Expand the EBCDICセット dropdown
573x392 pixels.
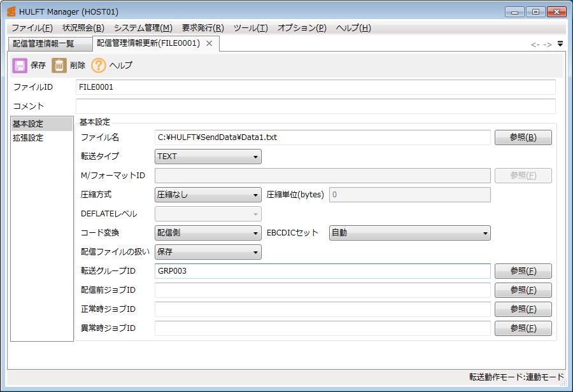[409, 233]
